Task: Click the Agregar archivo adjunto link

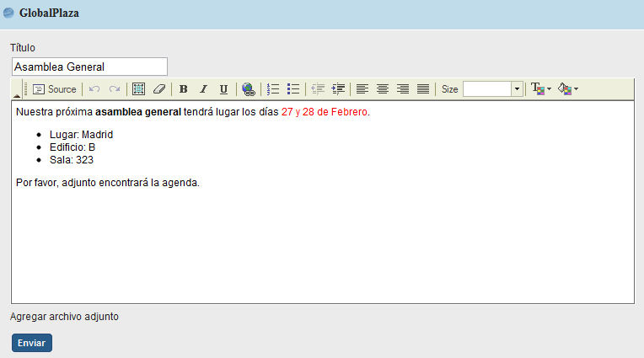Action: pos(64,317)
